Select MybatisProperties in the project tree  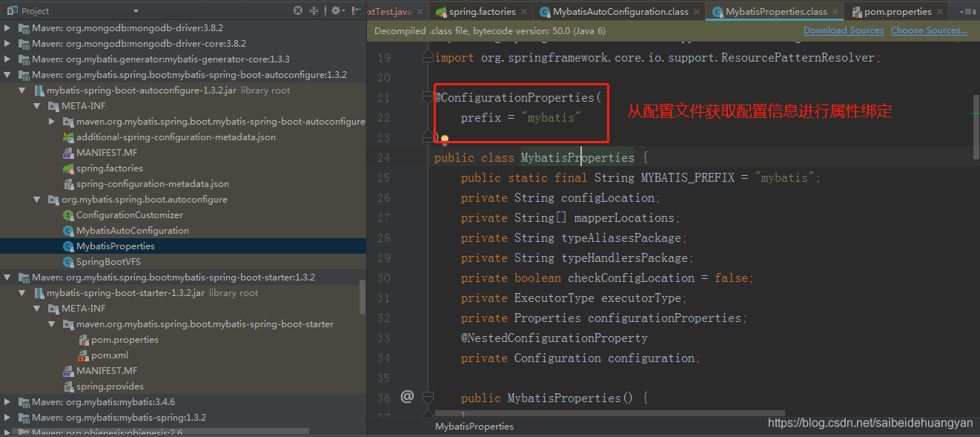[183, 246]
